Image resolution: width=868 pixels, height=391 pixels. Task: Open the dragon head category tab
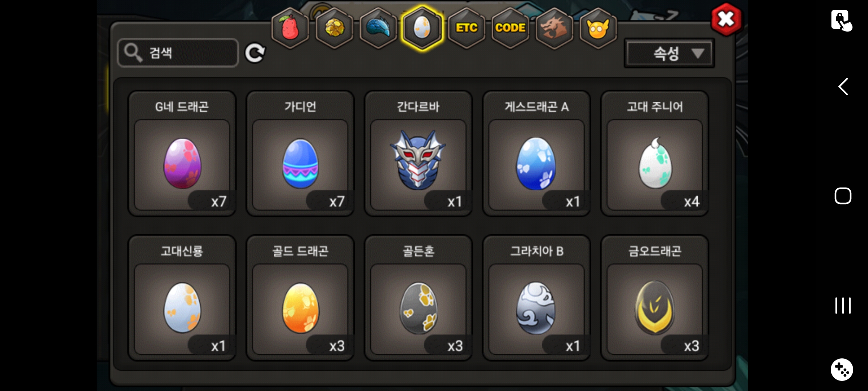pos(554,28)
